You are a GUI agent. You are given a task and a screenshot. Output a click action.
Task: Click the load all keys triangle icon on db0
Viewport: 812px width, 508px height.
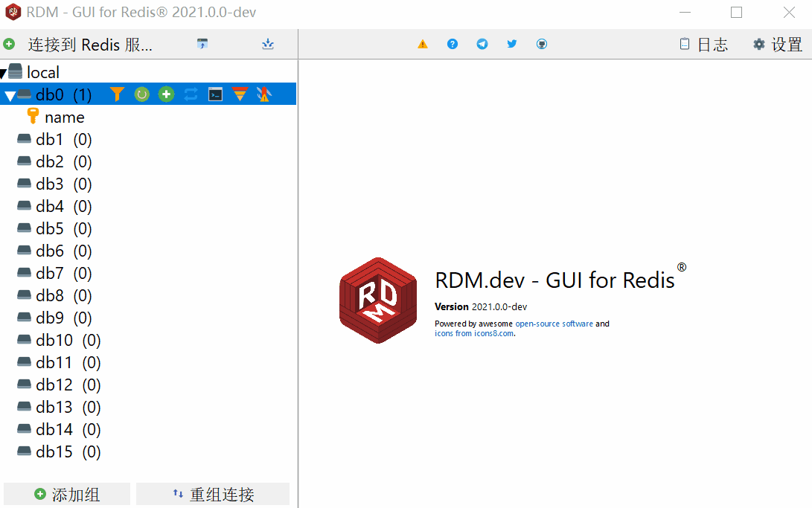coord(240,94)
